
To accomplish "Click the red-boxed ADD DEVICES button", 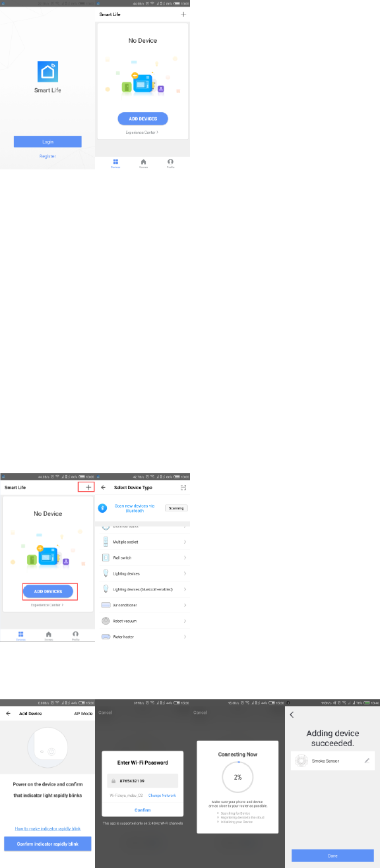I will 47,592.
